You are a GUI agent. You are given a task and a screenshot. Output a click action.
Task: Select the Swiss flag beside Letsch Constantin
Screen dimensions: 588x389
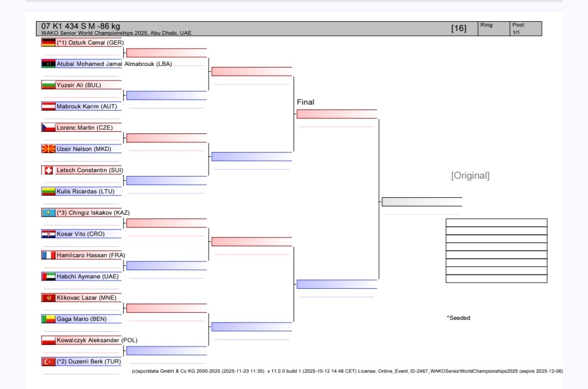(48, 171)
